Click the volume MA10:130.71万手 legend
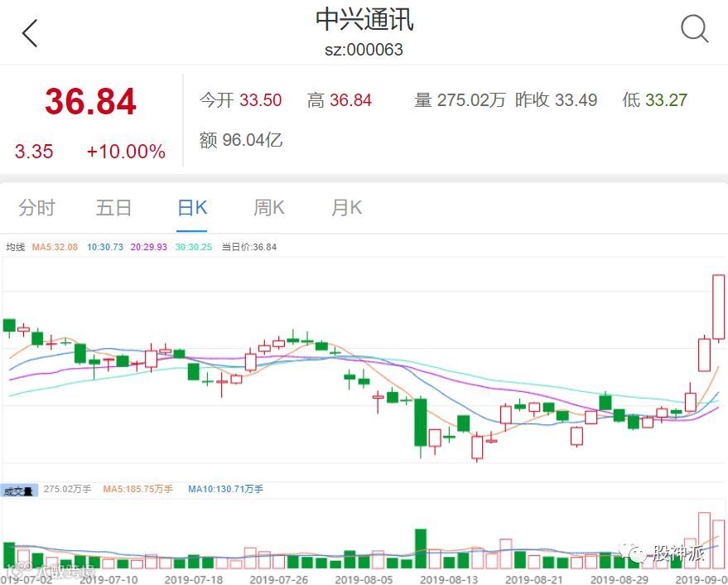The height and width of the screenshot is (585, 728). pyautogui.click(x=225, y=489)
